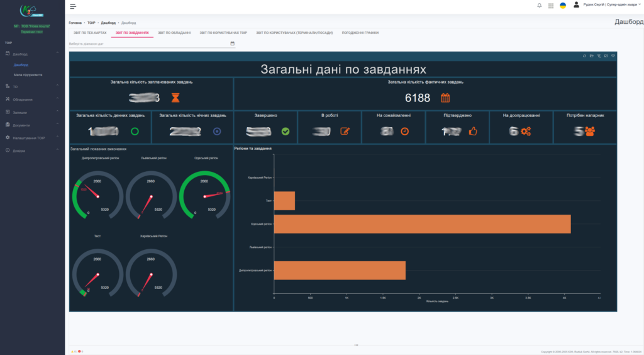Click the hamburger menu icon in header
The image size is (644, 355).
click(x=73, y=6)
